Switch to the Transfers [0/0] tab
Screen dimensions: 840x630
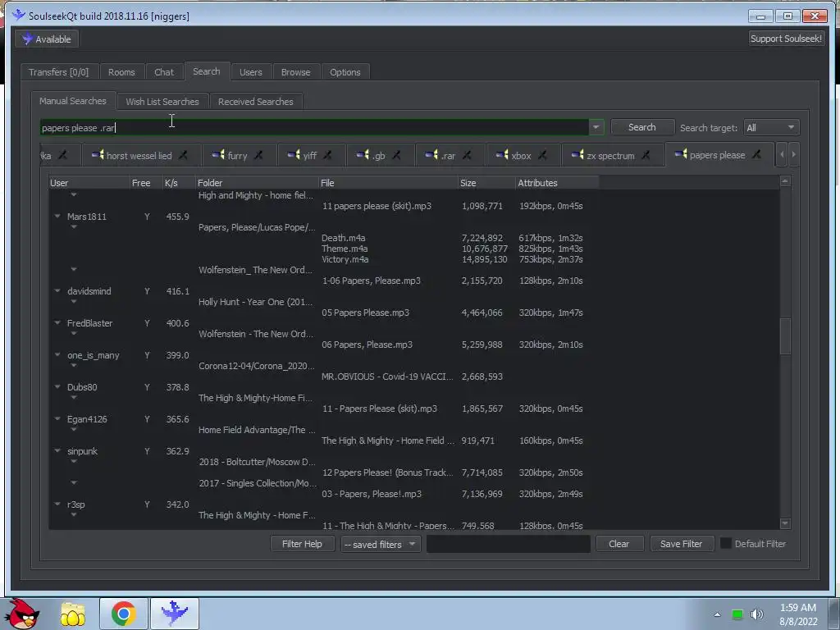pyautogui.click(x=58, y=72)
